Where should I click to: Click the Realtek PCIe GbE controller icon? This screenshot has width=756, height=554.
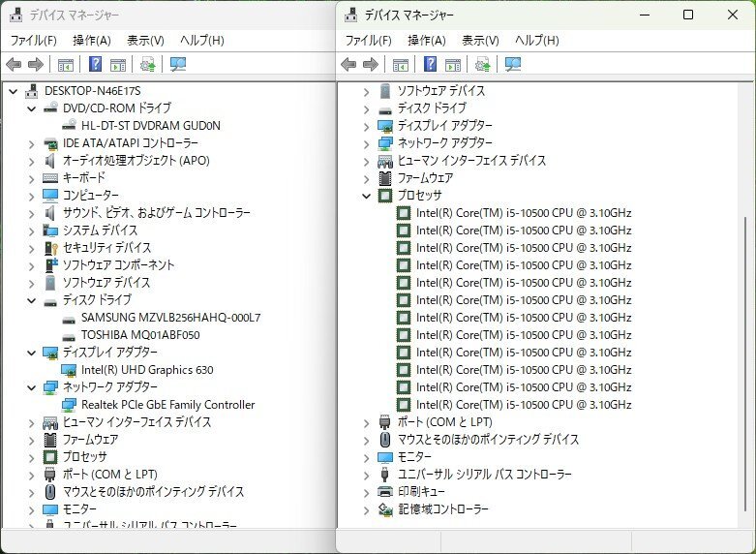[69, 405]
